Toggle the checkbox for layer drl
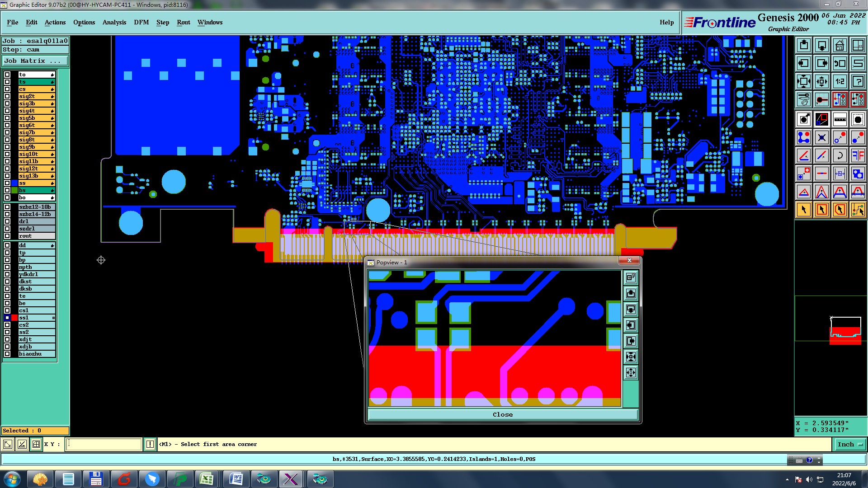 (7, 221)
